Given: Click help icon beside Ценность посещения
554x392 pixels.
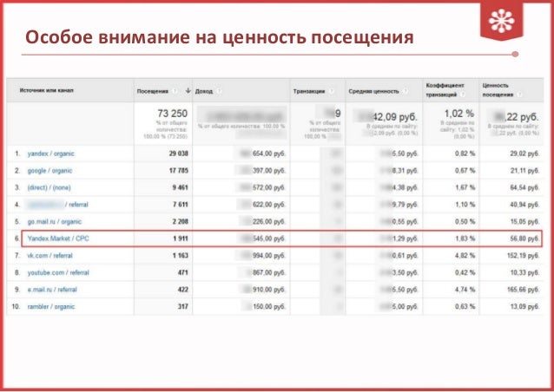Looking at the screenshot, I should coord(519,95).
